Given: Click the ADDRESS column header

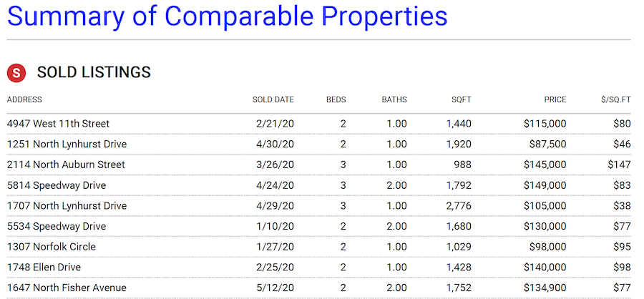Looking at the screenshot, I should [24, 99].
